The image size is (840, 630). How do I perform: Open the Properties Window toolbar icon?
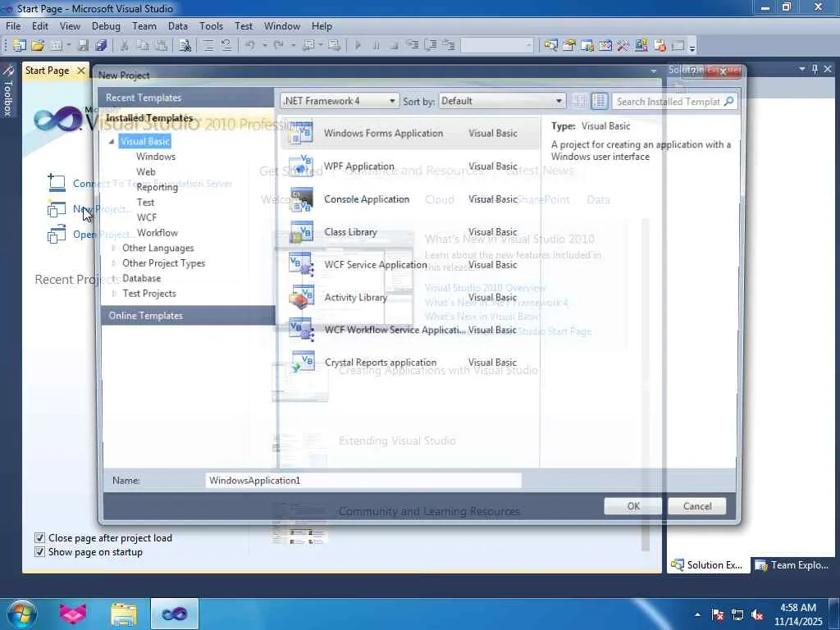[569, 46]
